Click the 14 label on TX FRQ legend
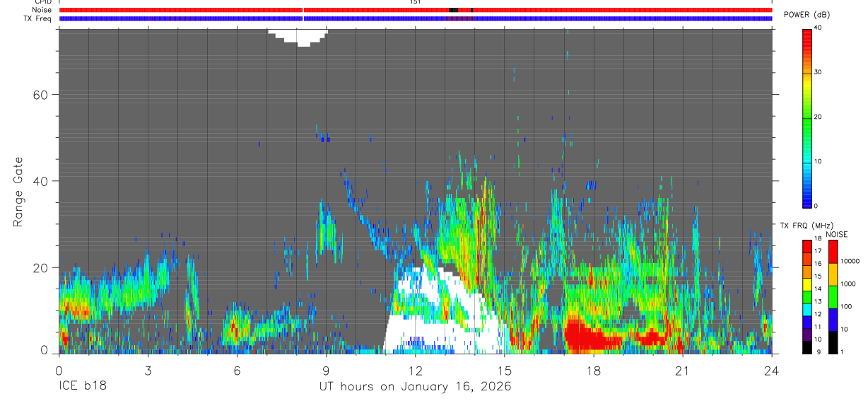The width and height of the screenshot is (868, 401). pos(817,290)
